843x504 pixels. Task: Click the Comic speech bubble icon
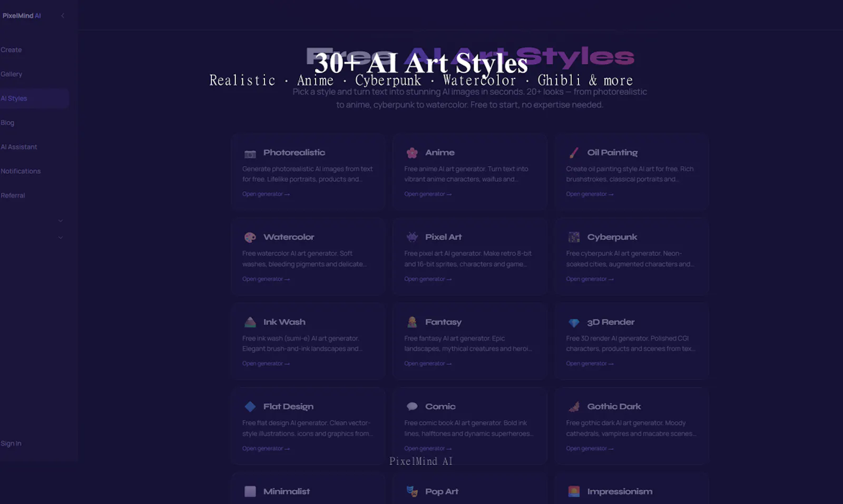pyautogui.click(x=412, y=407)
